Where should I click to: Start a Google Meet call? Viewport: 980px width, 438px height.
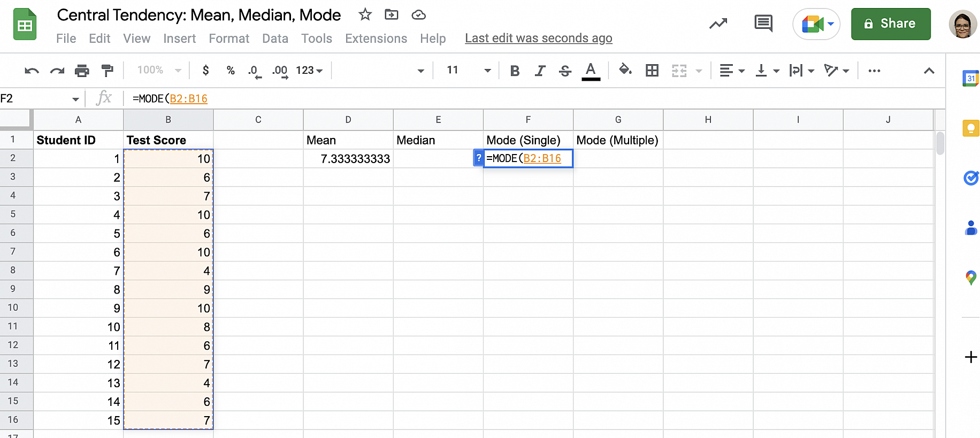pyautogui.click(x=816, y=24)
